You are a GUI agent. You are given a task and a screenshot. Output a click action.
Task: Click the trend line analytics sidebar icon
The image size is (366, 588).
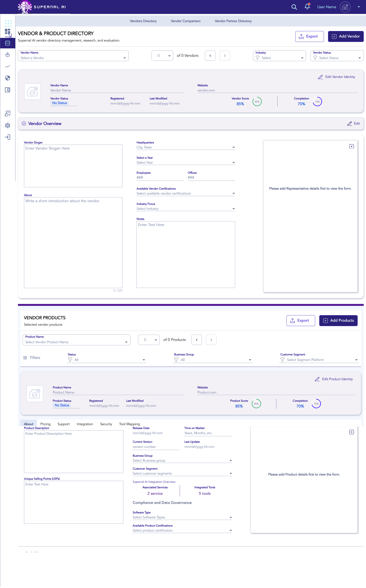8,66
